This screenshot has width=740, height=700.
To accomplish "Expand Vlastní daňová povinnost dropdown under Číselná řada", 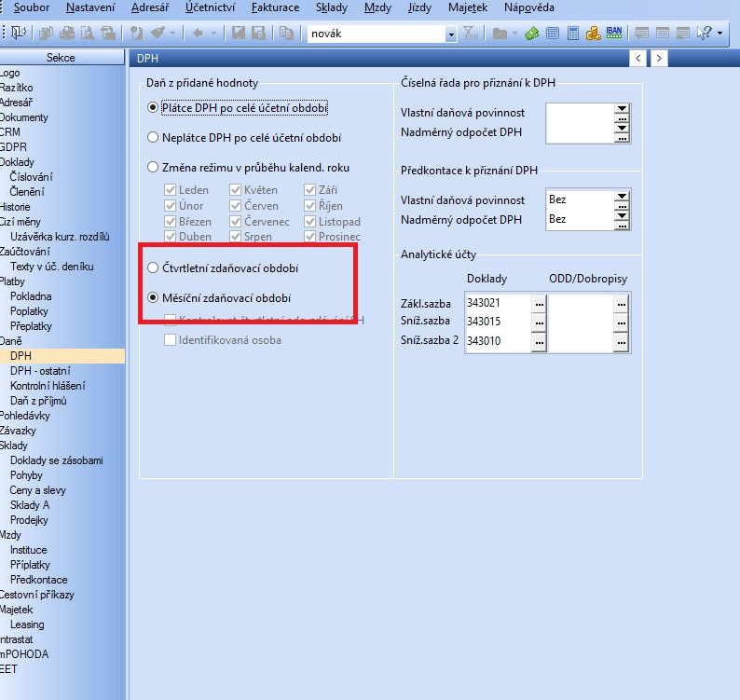I will (622, 112).
